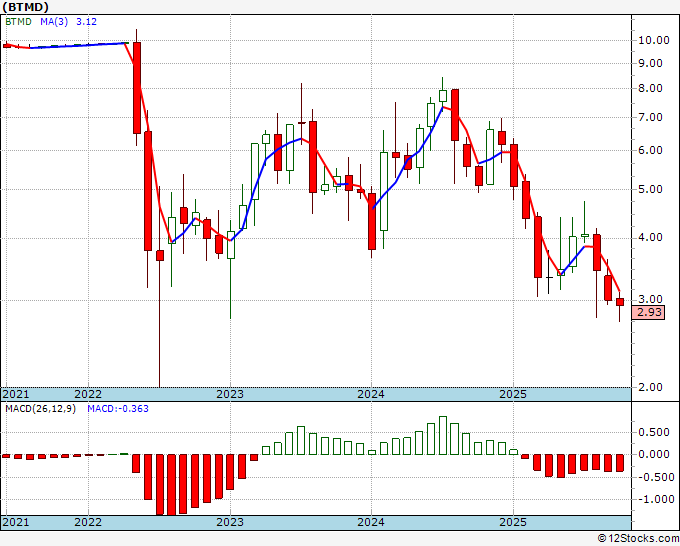Click the 4.00 price axis label
Screen dimensions: 680x546
[650, 238]
